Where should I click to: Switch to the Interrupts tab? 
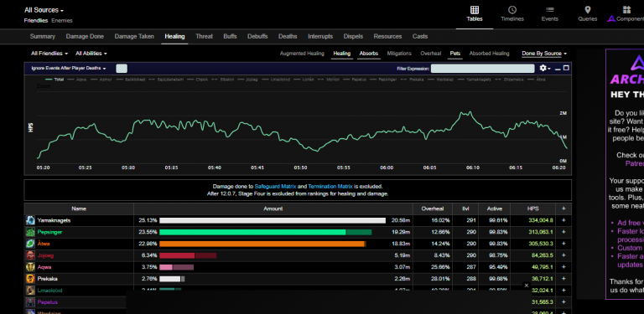pos(320,37)
